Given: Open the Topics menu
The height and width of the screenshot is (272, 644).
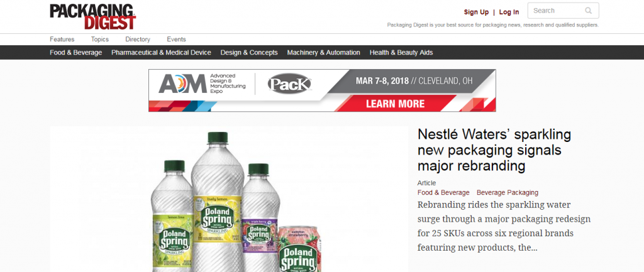Looking at the screenshot, I should click(x=100, y=40).
